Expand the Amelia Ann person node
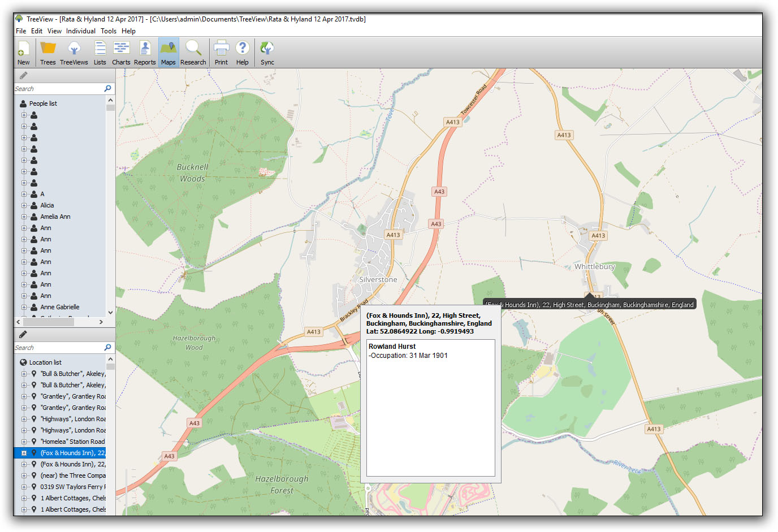Viewport: 778px width, 532px height. coord(24,217)
